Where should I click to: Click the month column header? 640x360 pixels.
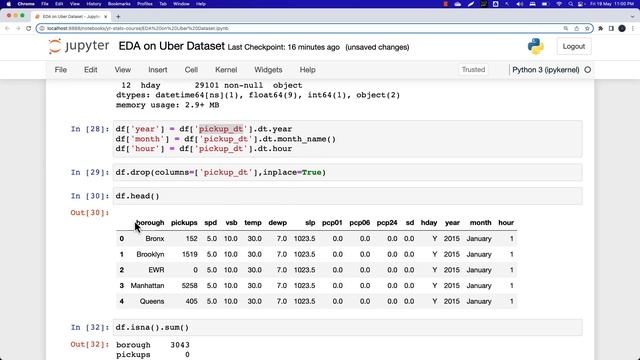(480, 223)
